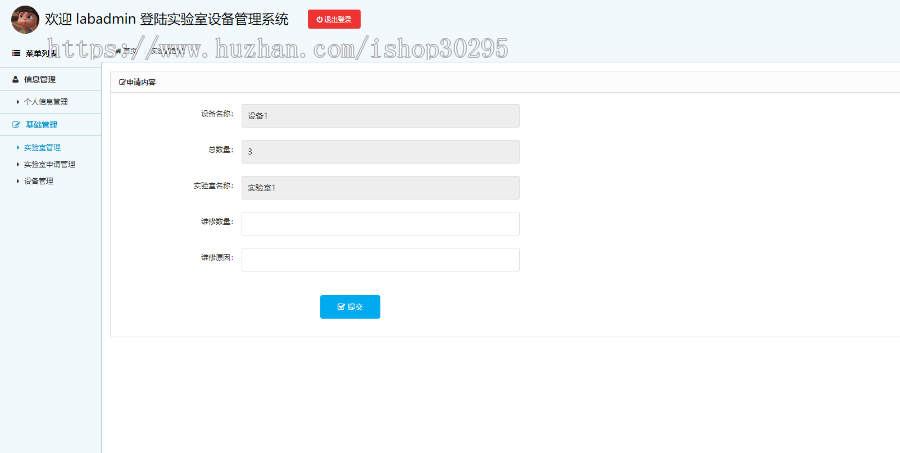
Task: Click the 总数量 field showing 3
Action: (380, 152)
